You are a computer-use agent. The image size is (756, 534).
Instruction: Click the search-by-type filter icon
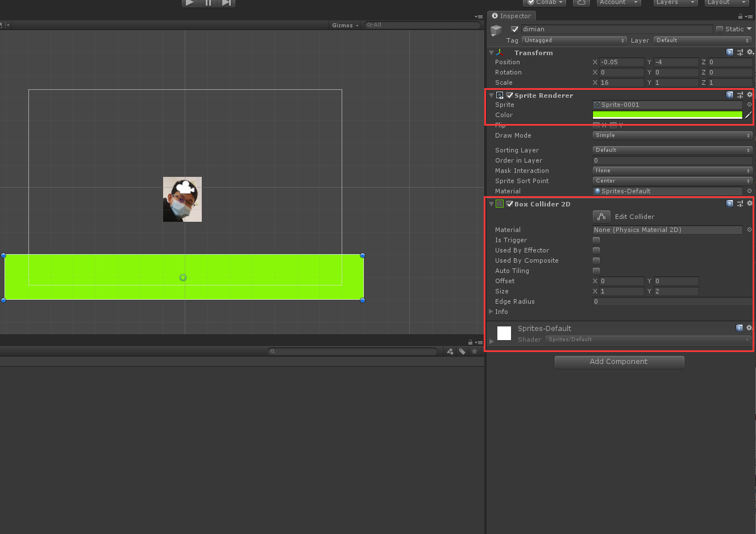[x=450, y=351]
